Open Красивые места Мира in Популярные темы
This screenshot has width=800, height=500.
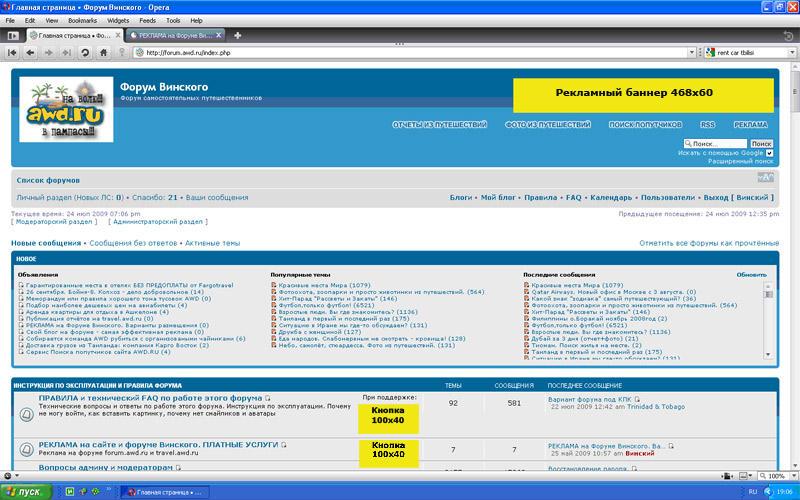(x=324, y=285)
